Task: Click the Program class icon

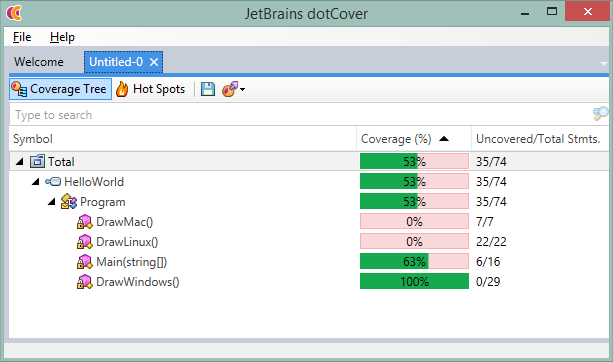Action: click(x=69, y=202)
